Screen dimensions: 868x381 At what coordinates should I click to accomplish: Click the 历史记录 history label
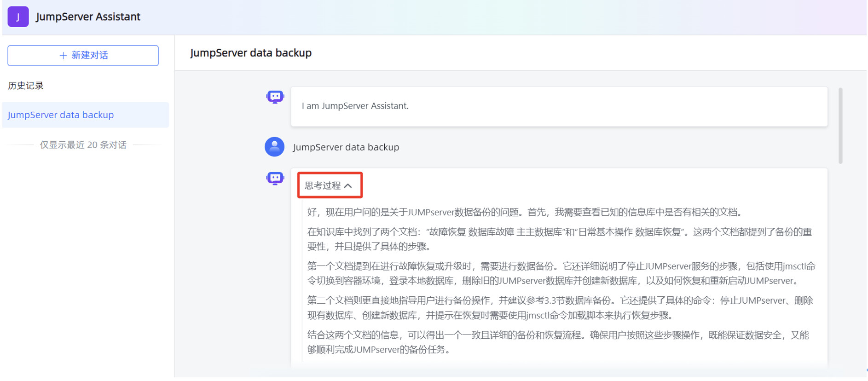click(26, 86)
